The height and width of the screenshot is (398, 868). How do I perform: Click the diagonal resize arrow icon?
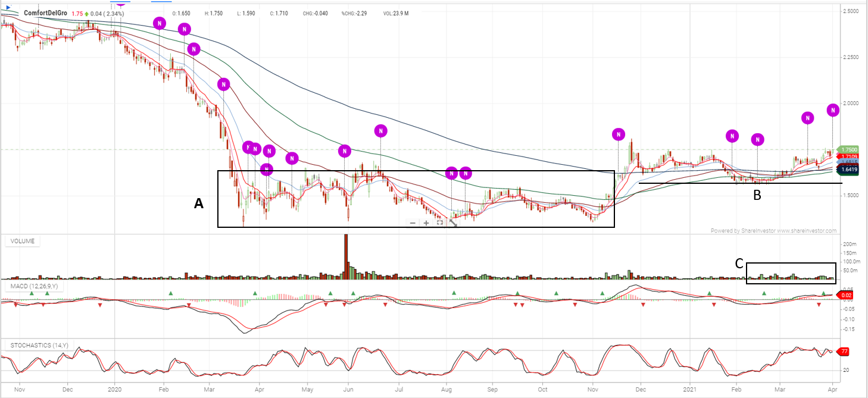(453, 223)
